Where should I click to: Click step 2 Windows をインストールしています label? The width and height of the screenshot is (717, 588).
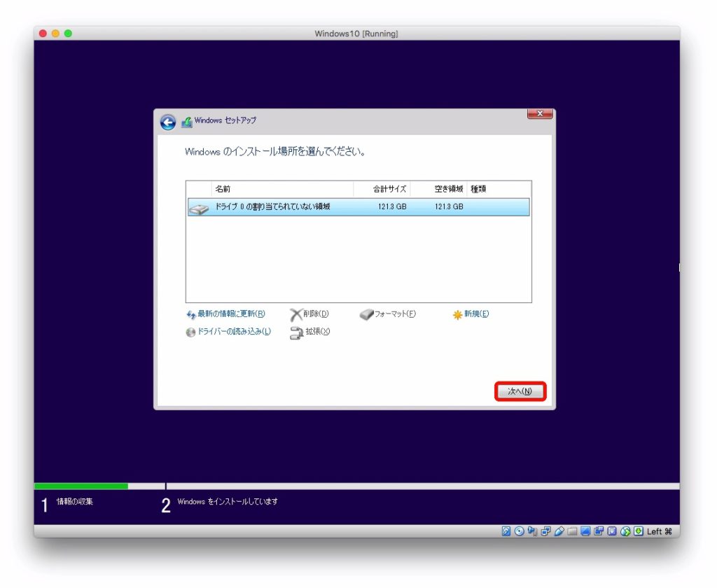click(228, 502)
